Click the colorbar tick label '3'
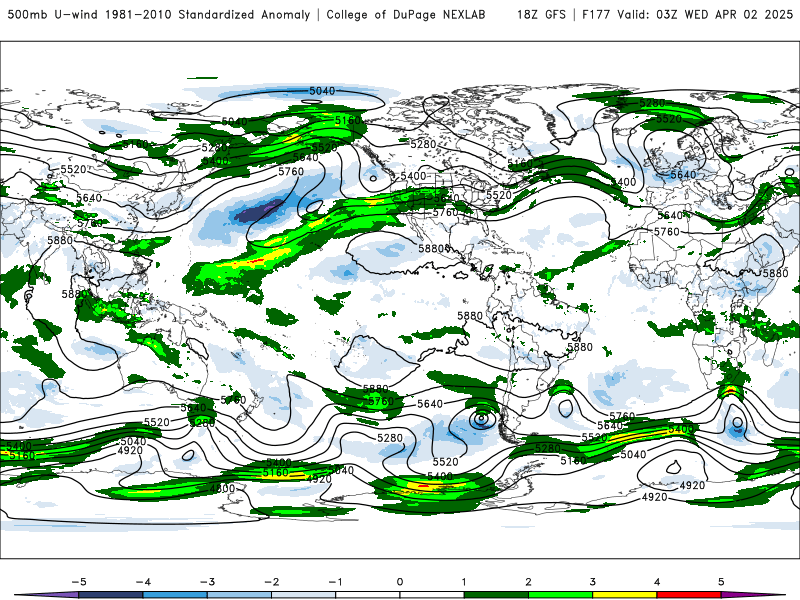Screen dimensions: 800x600 pos(592,582)
